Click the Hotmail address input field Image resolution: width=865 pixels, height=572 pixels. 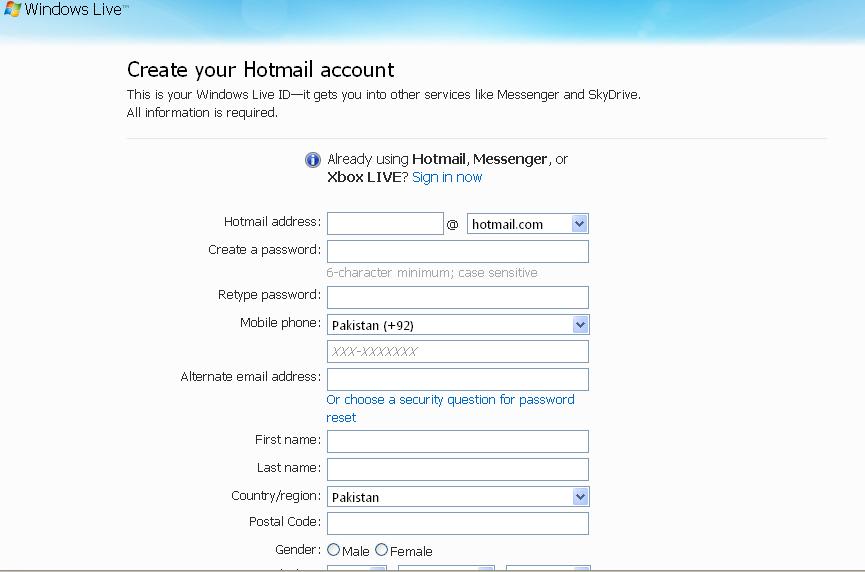click(385, 224)
